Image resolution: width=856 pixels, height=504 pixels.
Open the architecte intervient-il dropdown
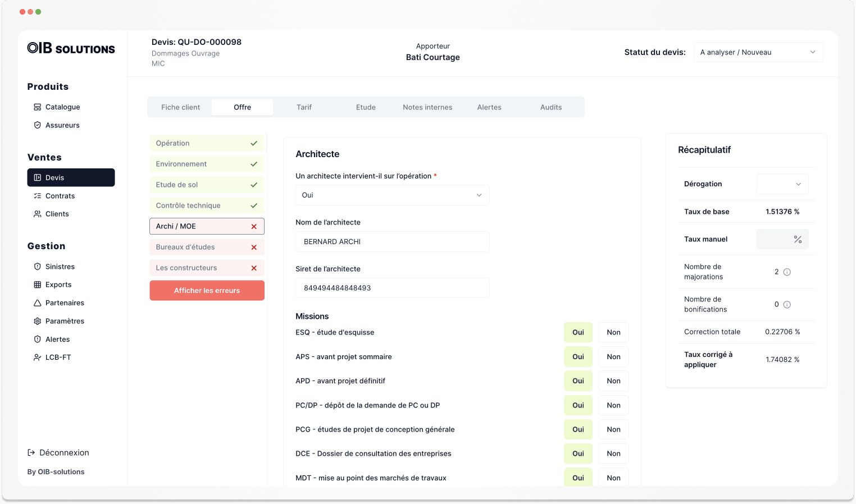[x=392, y=195]
